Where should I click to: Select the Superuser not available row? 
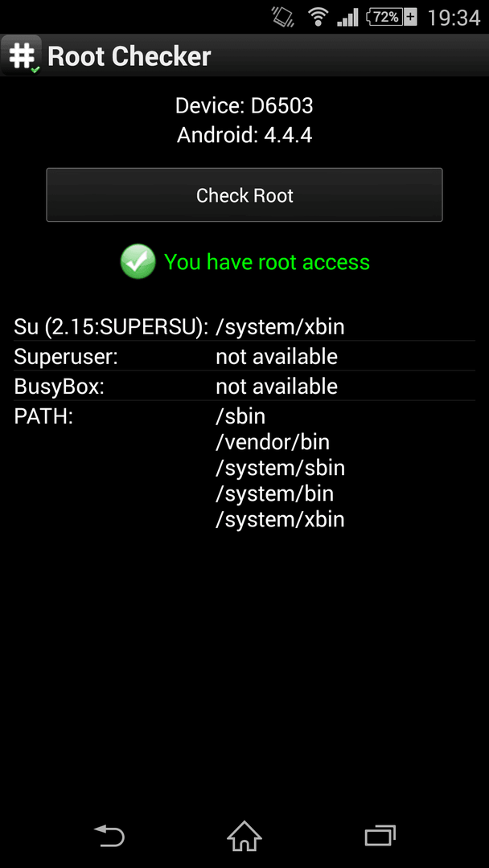tap(244, 357)
